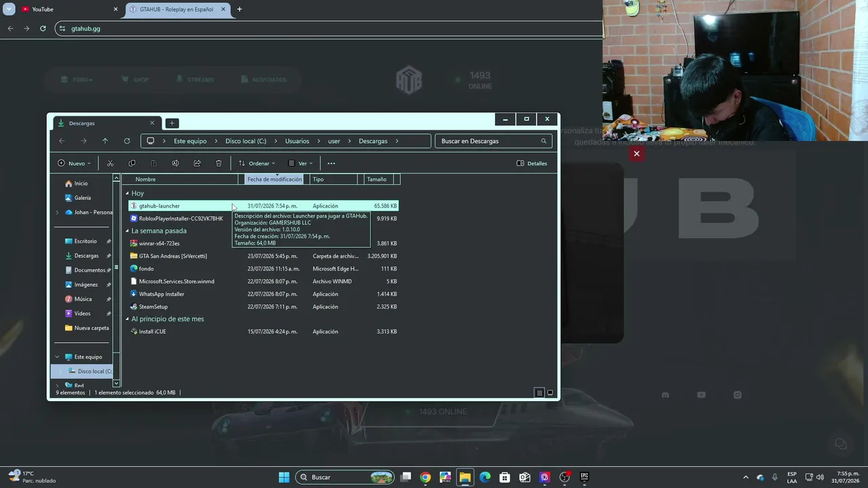Viewport: 868px width, 488px height.
Task: Click the volume speaker icon in system tray
Action: (820, 477)
